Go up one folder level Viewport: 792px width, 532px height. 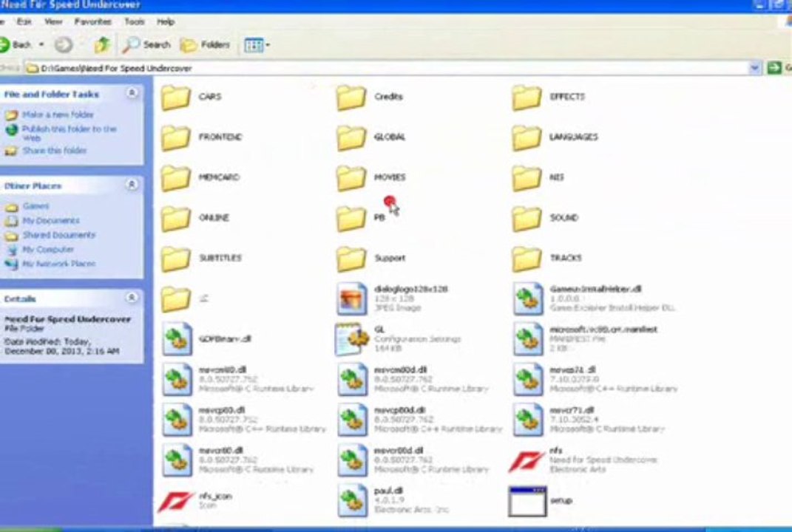[x=102, y=45]
